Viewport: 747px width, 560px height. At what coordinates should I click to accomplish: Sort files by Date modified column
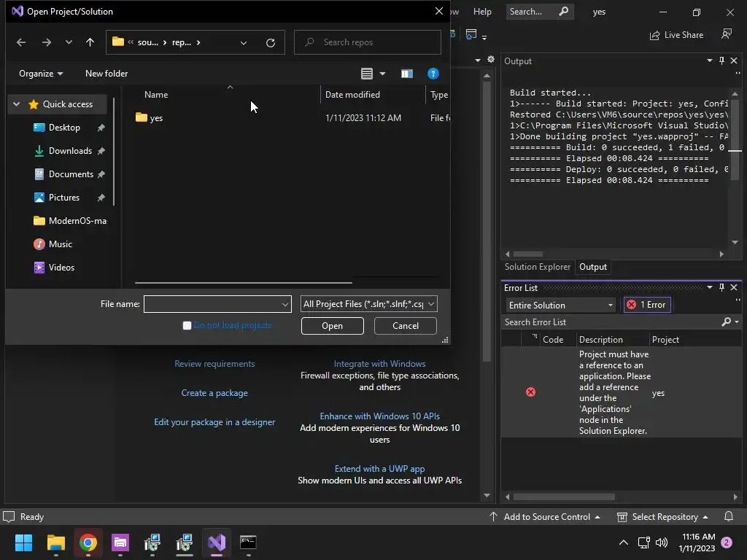(x=352, y=95)
